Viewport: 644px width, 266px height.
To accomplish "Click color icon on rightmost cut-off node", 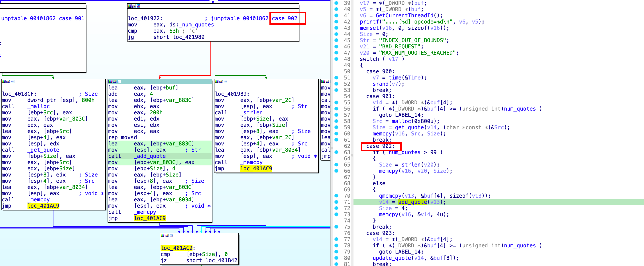I will [323, 81].
